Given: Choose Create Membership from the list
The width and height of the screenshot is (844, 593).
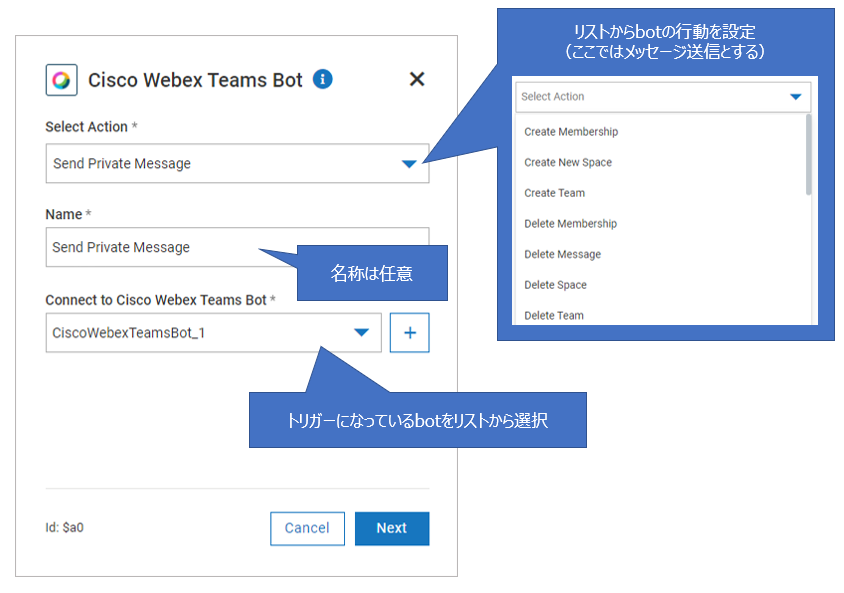Looking at the screenshot, I should point(571,132).
